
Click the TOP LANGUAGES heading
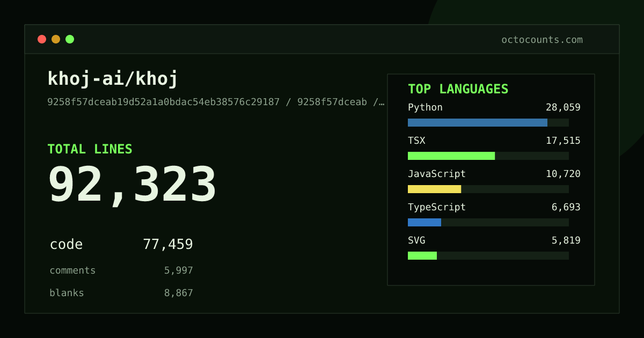458,89
